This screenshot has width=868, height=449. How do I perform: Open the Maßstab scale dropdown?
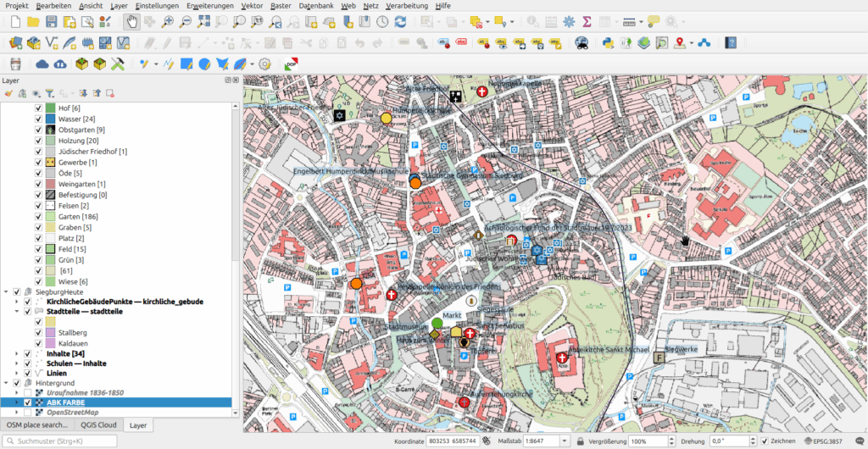pos(563,442)
